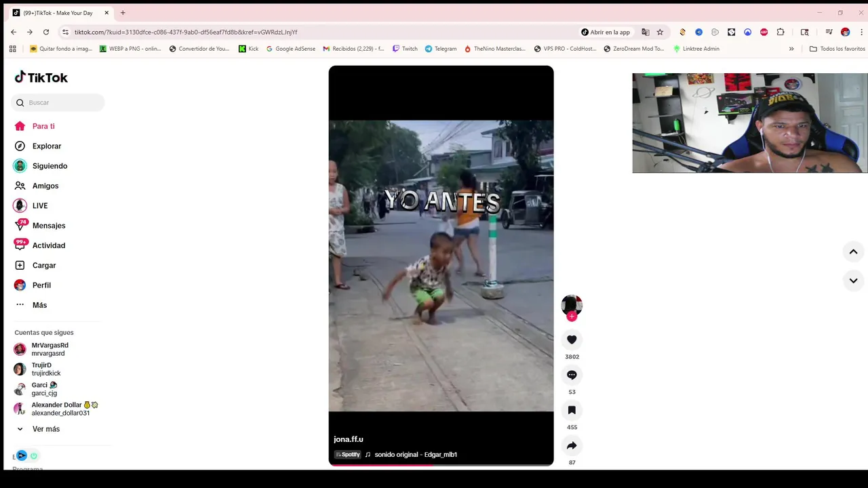Open the Twitch bookmark
This screenshot has width=868, height=488.
pyautogui.click(x=405, y=49)
